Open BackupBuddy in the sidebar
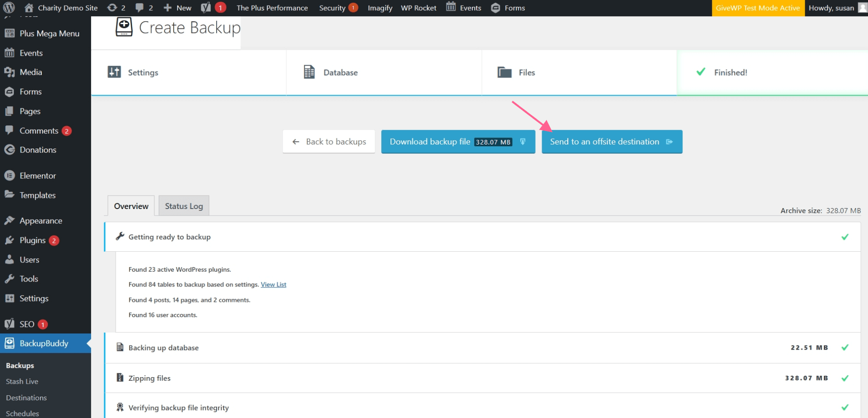The height and width of the screenshot is (418, 868). tap(46, 343)
